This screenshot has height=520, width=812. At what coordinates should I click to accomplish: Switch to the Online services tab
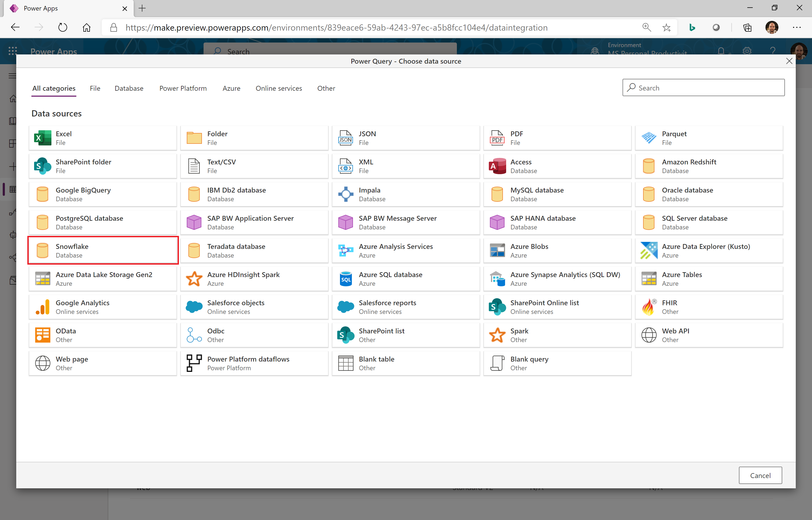tap(279, 89)
